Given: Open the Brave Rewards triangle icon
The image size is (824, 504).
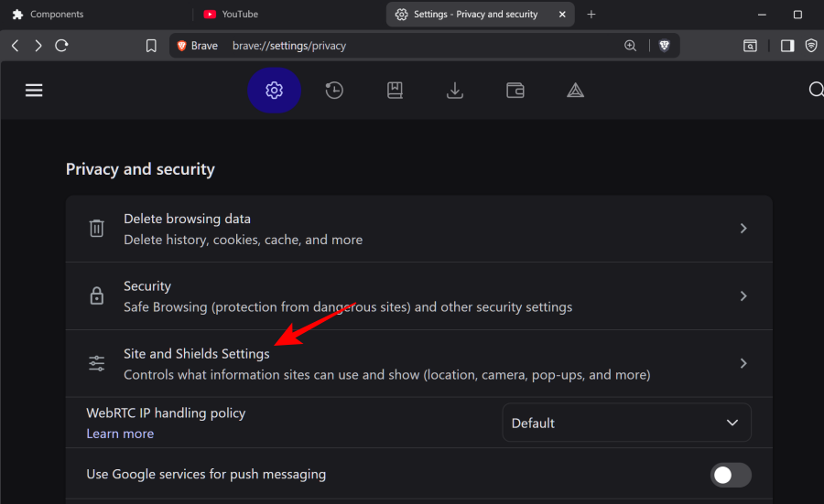Looking at the screenshot, I should [x=575, y=90].
